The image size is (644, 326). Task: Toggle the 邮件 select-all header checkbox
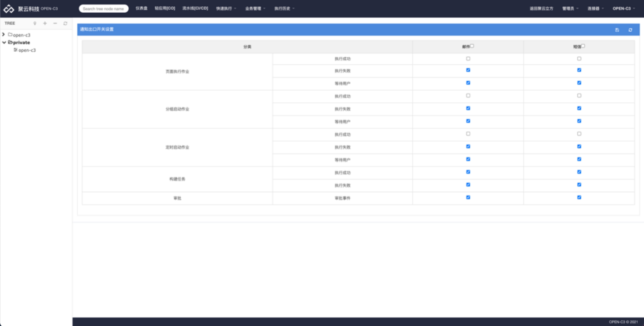coord(472,46)
